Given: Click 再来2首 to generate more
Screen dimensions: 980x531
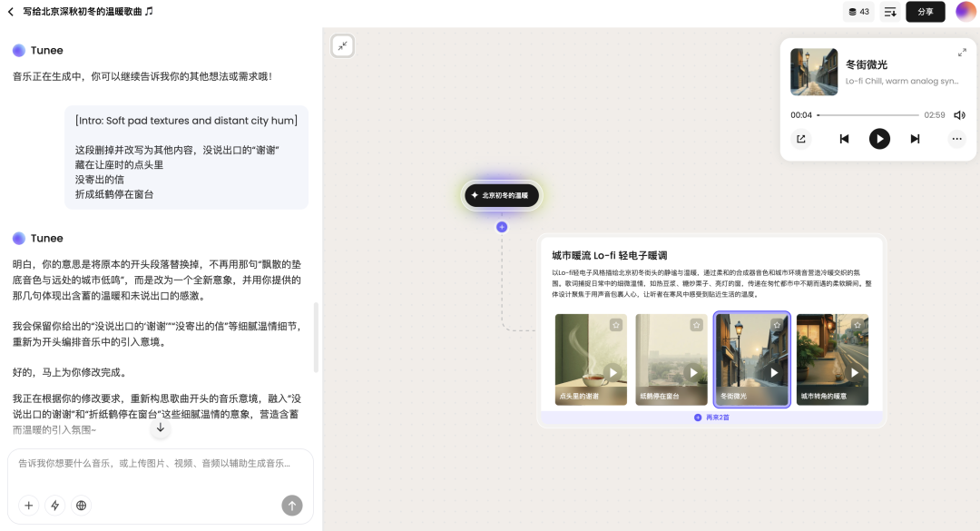Looking at the screenshot, I should pos(712,418).
